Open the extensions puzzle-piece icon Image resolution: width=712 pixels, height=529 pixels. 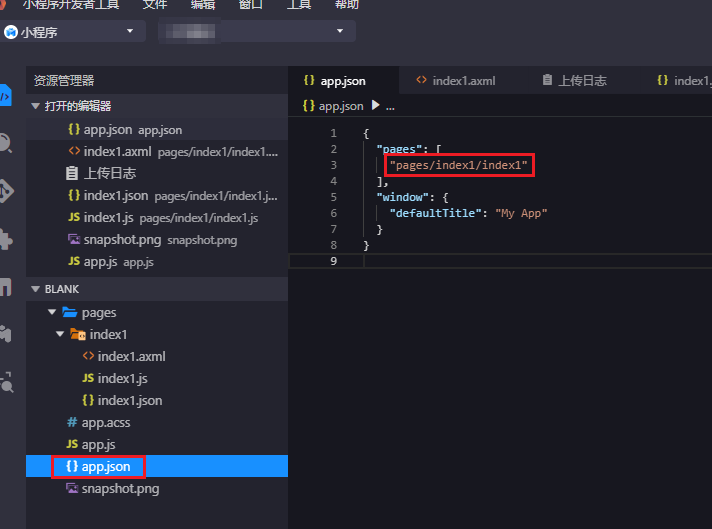6,239
